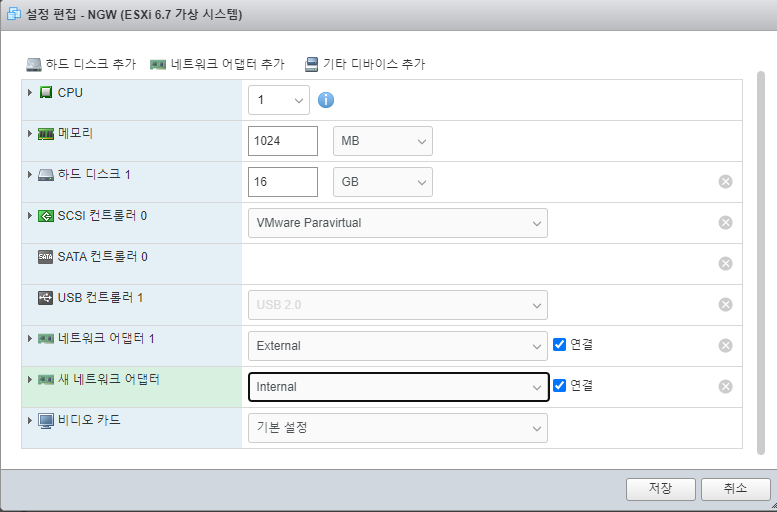
Task: Expand the network adapter 1 row
Action: (30, 339)
